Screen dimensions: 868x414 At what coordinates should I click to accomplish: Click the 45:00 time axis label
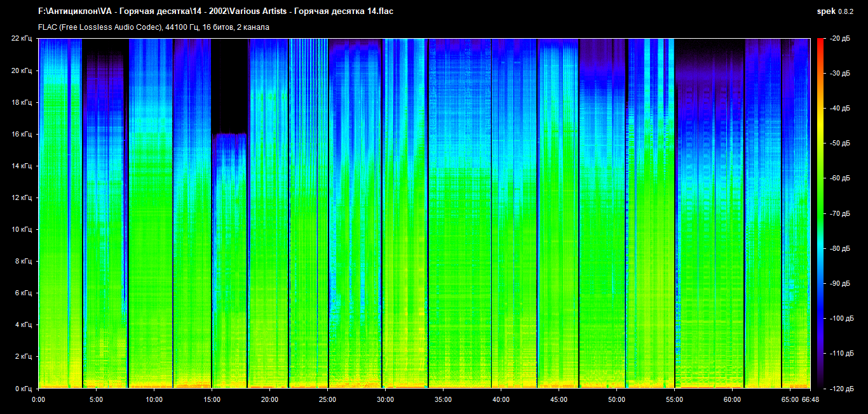pyautogui.click(x=559, y=400)
